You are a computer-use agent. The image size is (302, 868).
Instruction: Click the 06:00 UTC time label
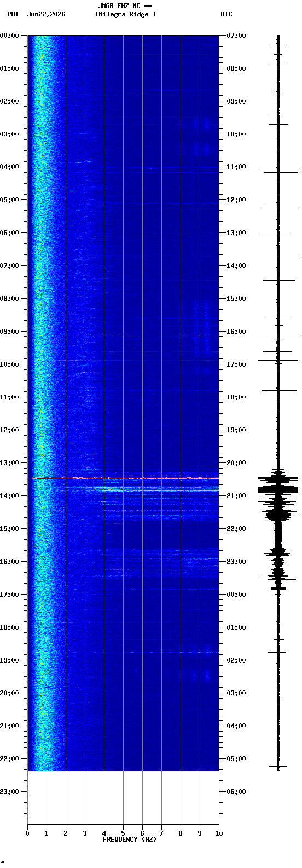click(x=236, y=792)
